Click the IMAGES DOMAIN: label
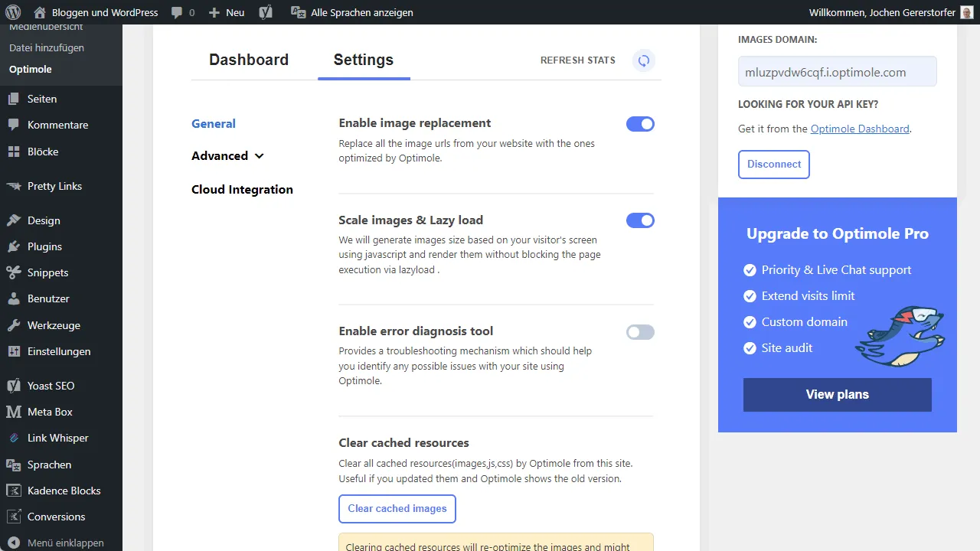 (x=777, y=39)
